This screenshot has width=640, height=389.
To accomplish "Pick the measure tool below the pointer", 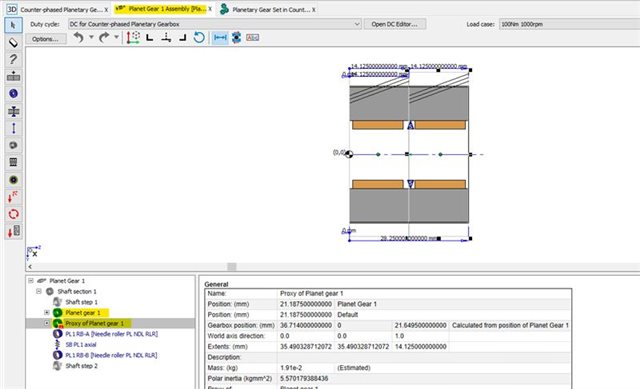I will tap(13, 42).
